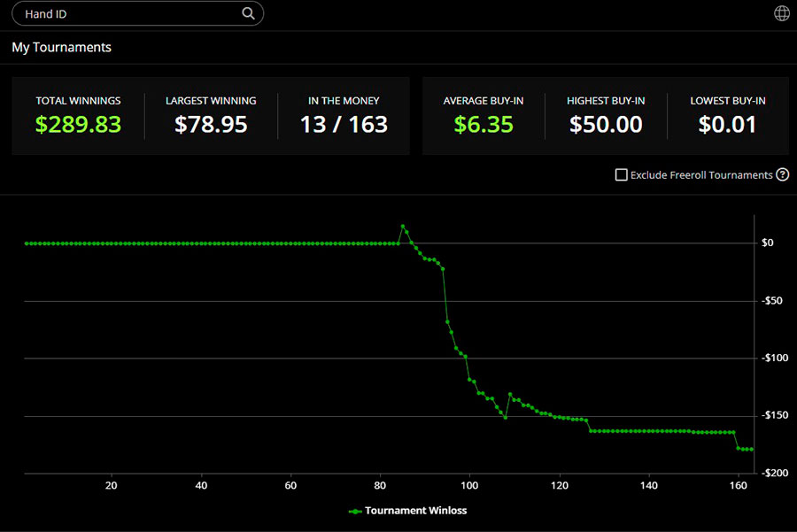The width and height of the screenshot is (797, 532).
Task: Click the 100 x-axis tick label
Action: click(469, 485)
